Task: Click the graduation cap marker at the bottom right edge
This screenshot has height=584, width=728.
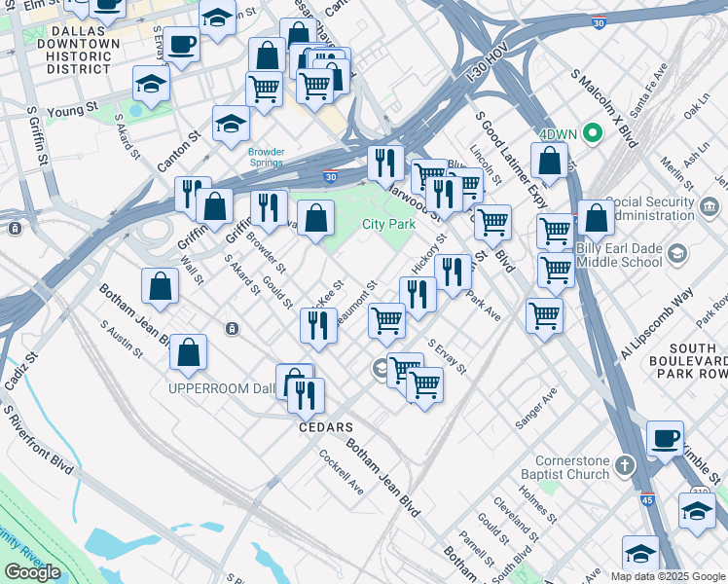Action: click(x=640, y=555)
